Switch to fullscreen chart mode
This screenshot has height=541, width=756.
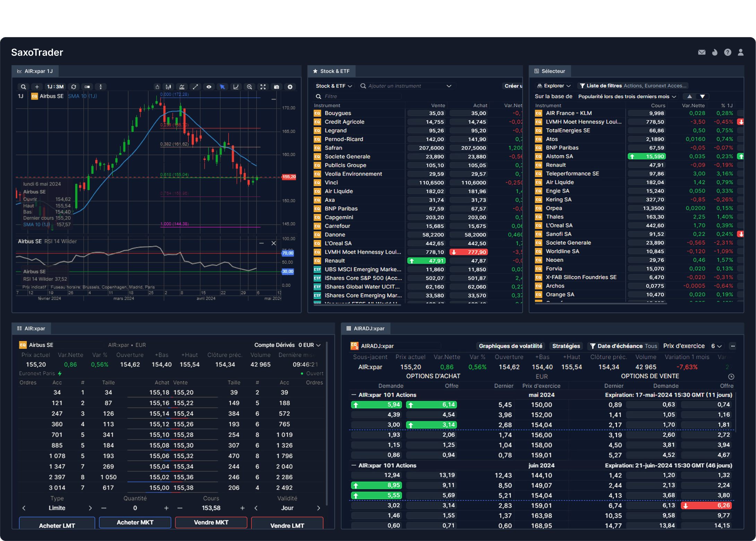pyautogui.click(x=263, y=87)
